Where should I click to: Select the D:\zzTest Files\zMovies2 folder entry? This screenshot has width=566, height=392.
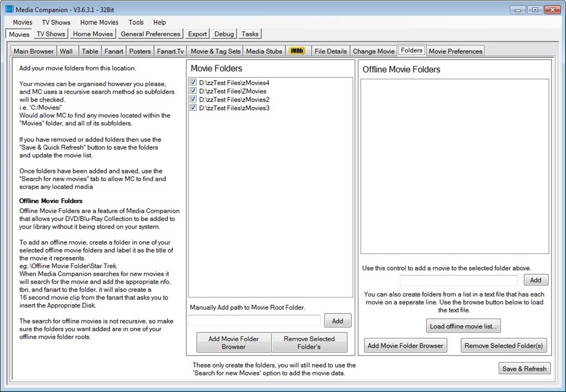[234, 99]
